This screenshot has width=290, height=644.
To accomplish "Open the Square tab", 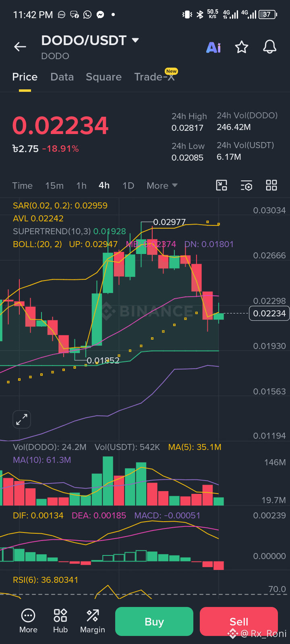I will point(104,77).
